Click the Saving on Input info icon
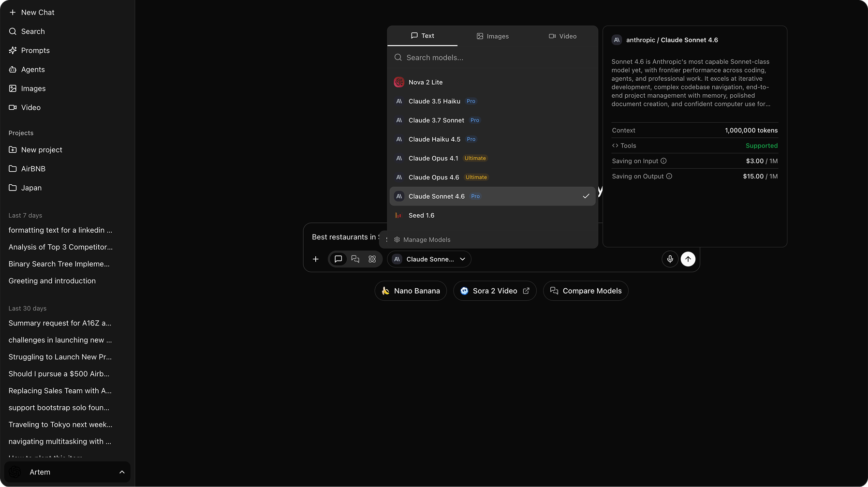Viewport: 868px width, 487px height. (663, 161)
